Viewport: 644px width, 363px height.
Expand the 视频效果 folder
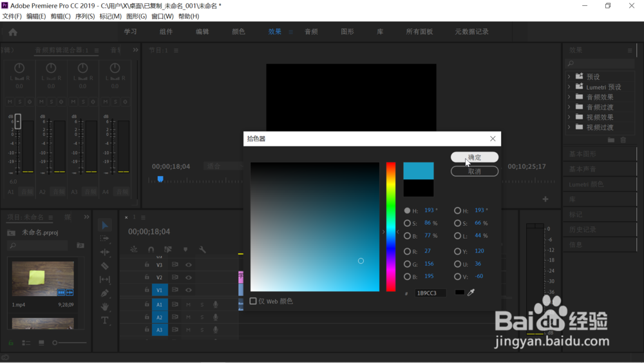(x=569, y=117)
